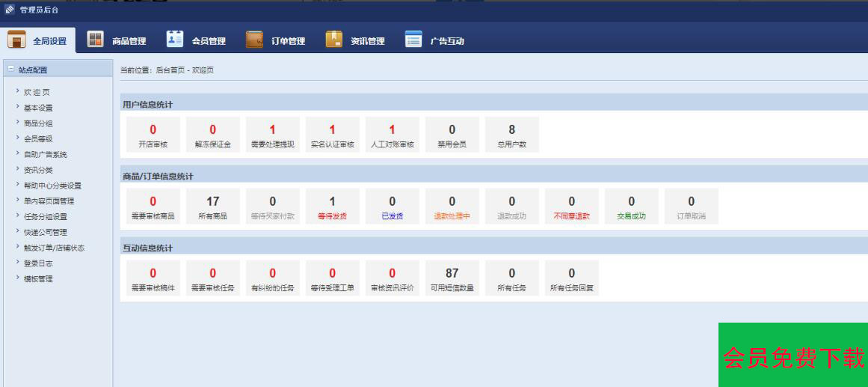Screen dimensions: 868x387
Task: Click the 等待发货 order statistic tile
Action: coord(332,207)
